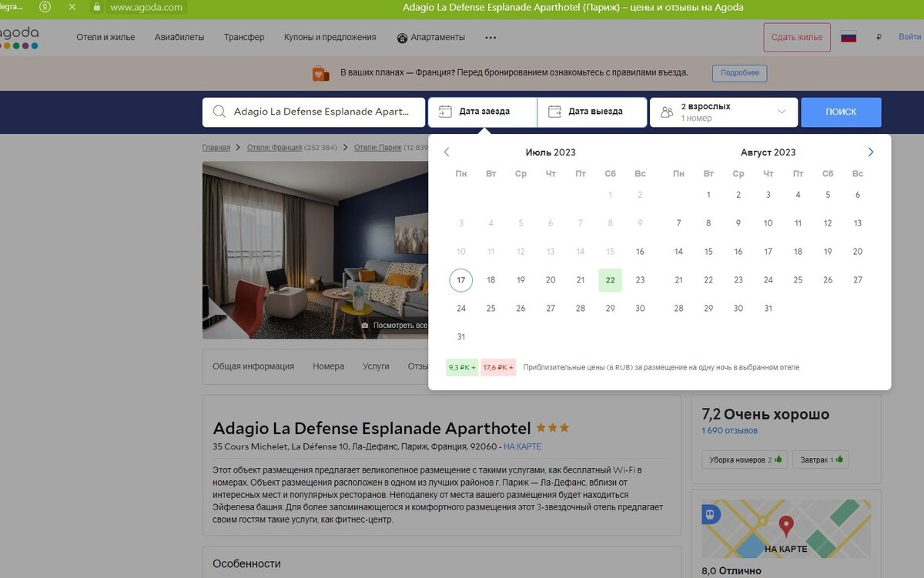Image resolution: width=924 pixels, height=578 pixels.
Task: Select August 6 in calendar
Action: [858, 195]
